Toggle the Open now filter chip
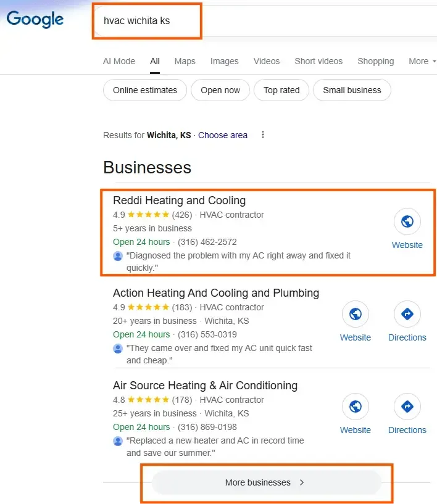The image size is (437, 504). [220, 90]
